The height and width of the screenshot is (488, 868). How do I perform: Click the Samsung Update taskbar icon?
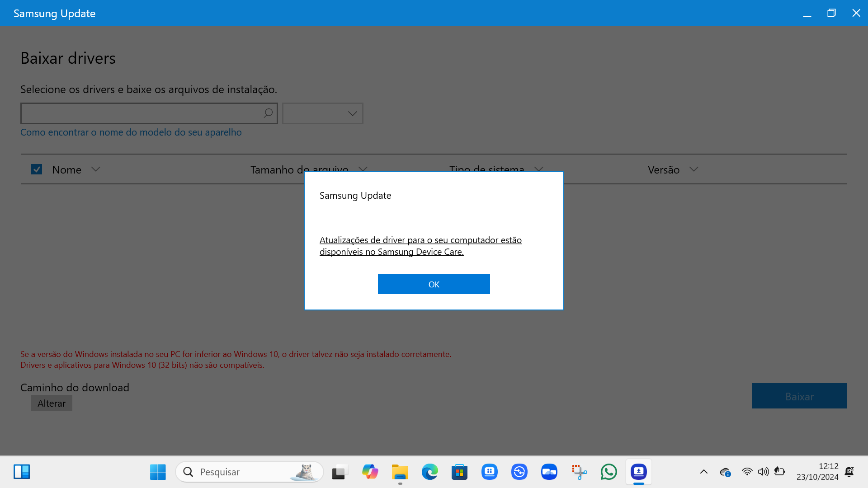pyautogui.click(x=638, y=472)
